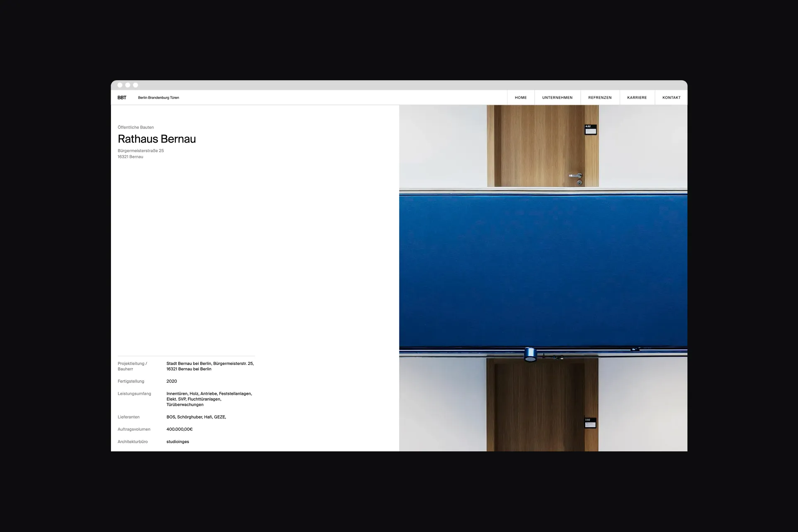
Task: Open the KARRIERE page
Action: [x=637, y=97]
